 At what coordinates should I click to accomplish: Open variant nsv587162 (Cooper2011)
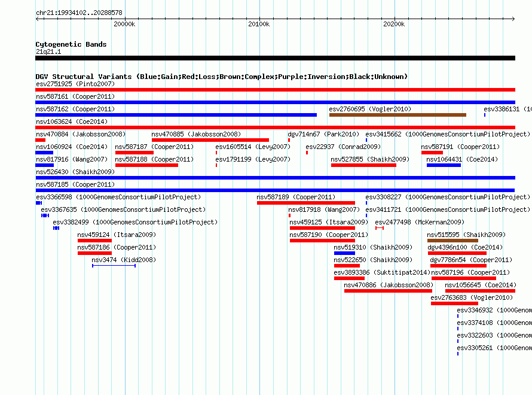coord(75,109)
